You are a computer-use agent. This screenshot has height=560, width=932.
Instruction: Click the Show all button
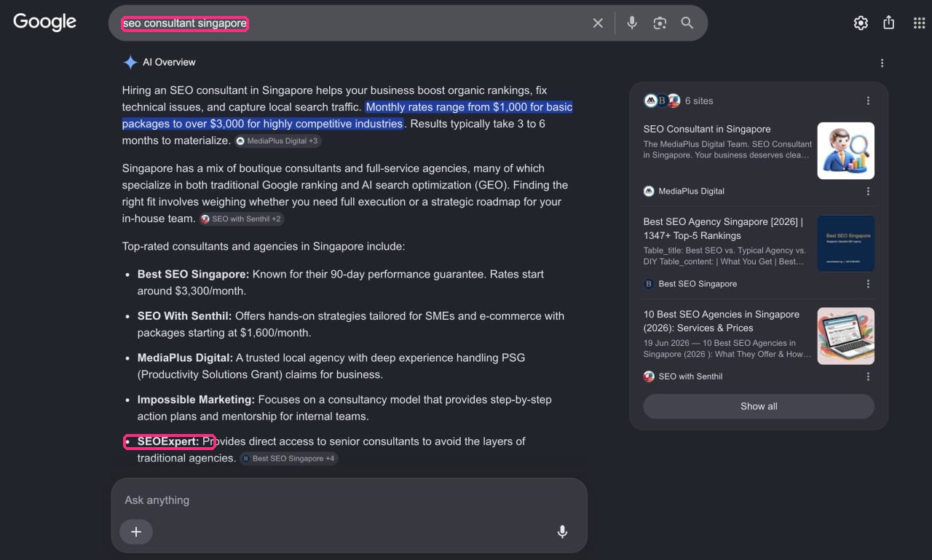759,406
